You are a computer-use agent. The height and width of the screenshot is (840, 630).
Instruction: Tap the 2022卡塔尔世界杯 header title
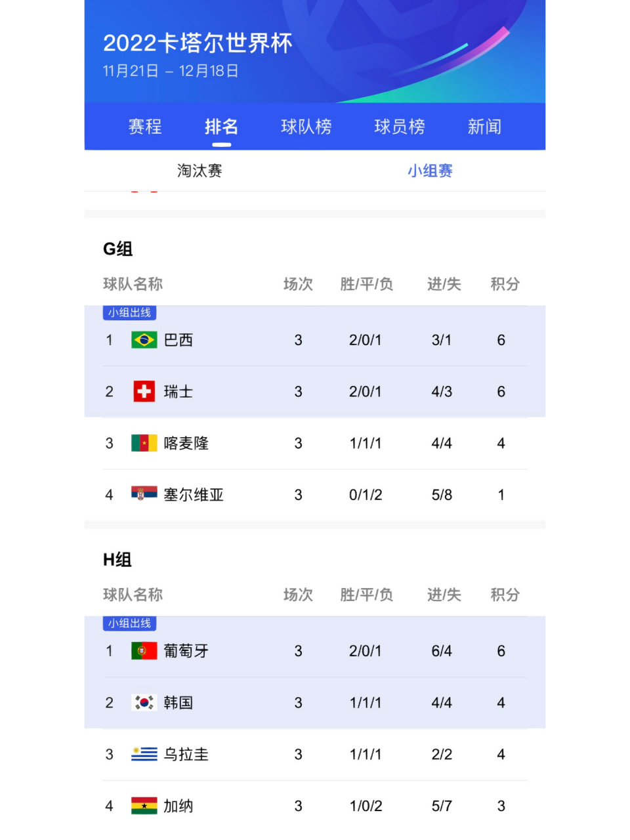198,43
